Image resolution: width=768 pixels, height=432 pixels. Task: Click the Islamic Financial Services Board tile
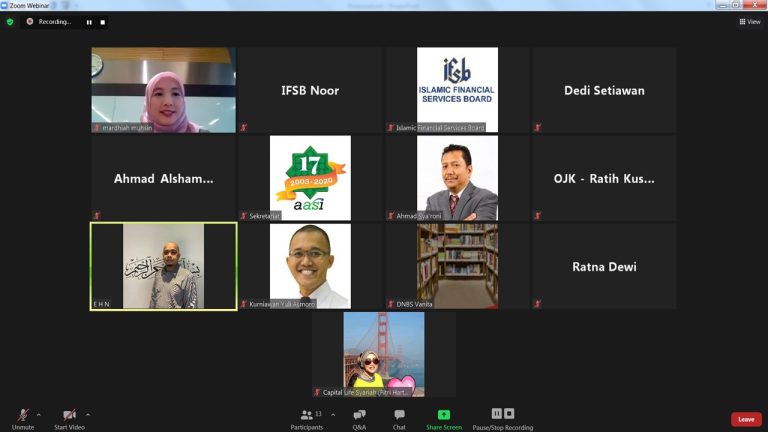pos(457,90)
